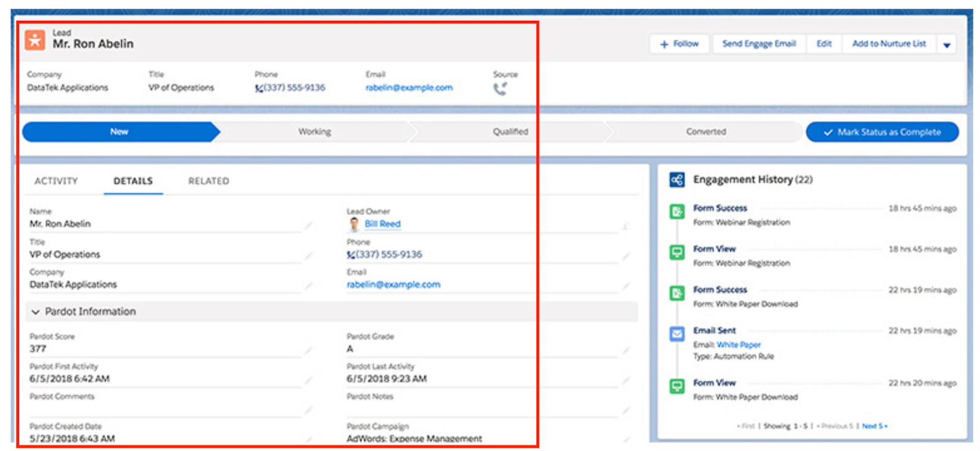Viewport: 980px width, 451px height.
Task: Click the Engagement History panel icon
Action: (677, 180)
